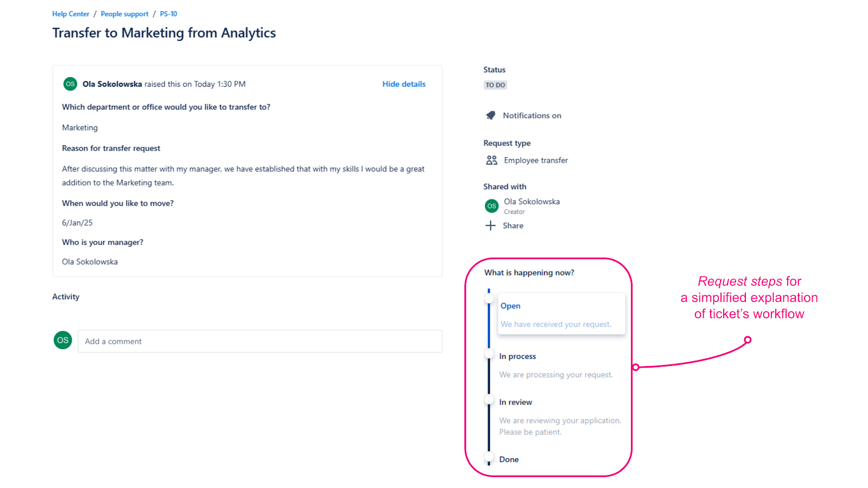The image size is (868, 488).
Task: Click the Done step circle in request steps
Action: (488, 457)
